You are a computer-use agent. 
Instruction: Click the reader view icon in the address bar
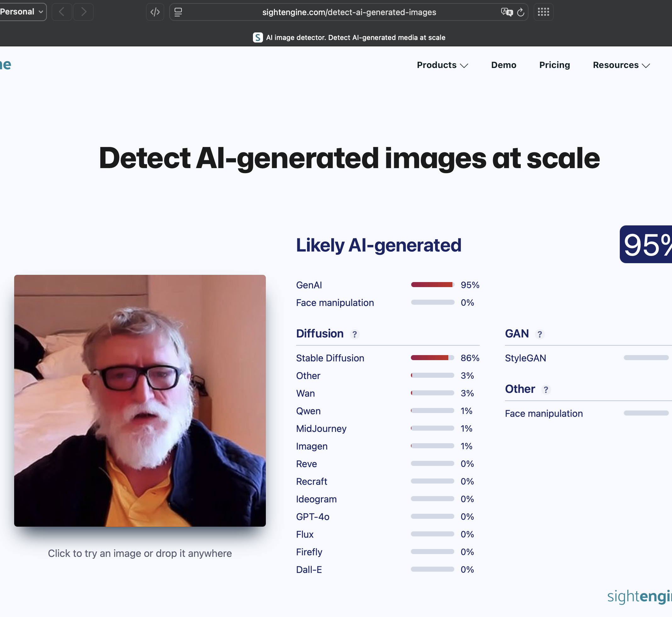coord(178,12)
